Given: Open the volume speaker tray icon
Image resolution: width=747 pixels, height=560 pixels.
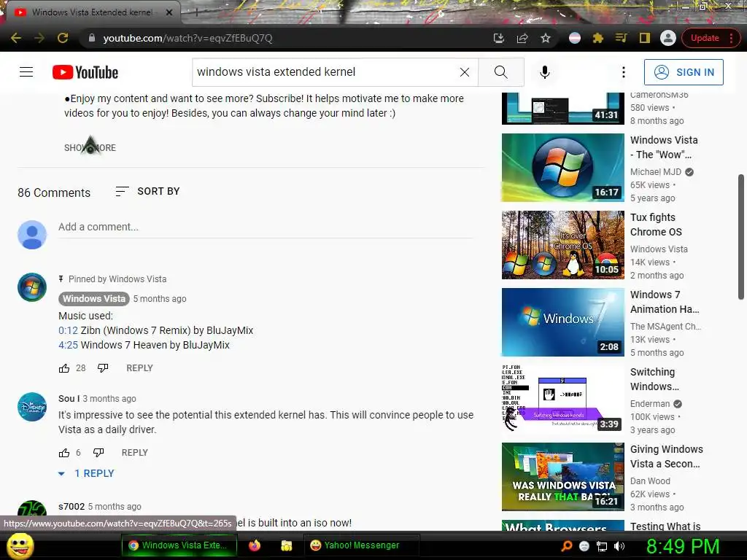Looking at the screenshot, I should [619, 546].
